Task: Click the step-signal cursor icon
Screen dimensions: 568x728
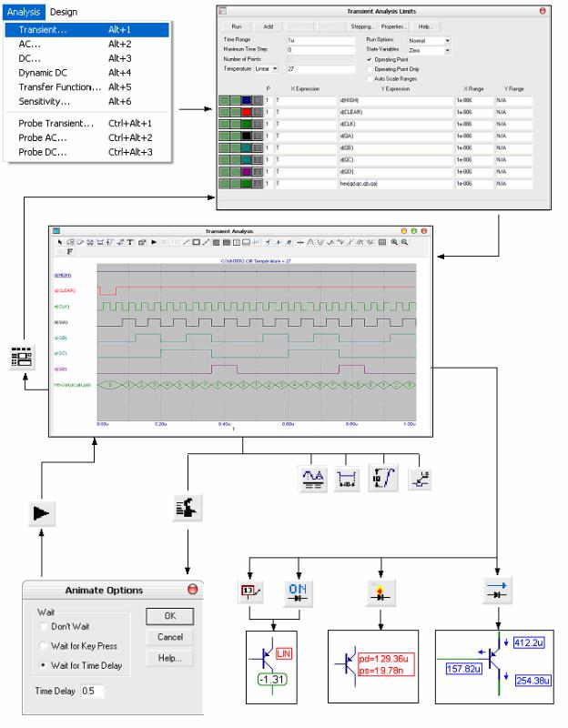Action: tap(420, 479)
